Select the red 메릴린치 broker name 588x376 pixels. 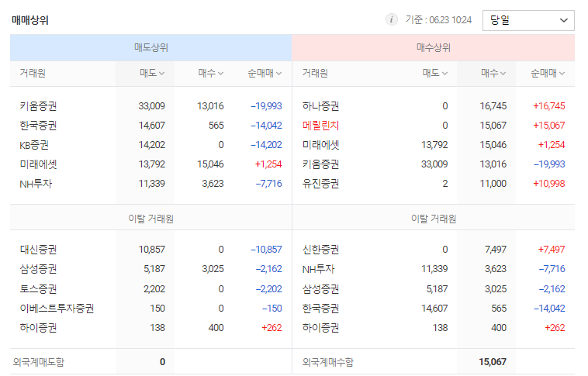pos(320,126)
